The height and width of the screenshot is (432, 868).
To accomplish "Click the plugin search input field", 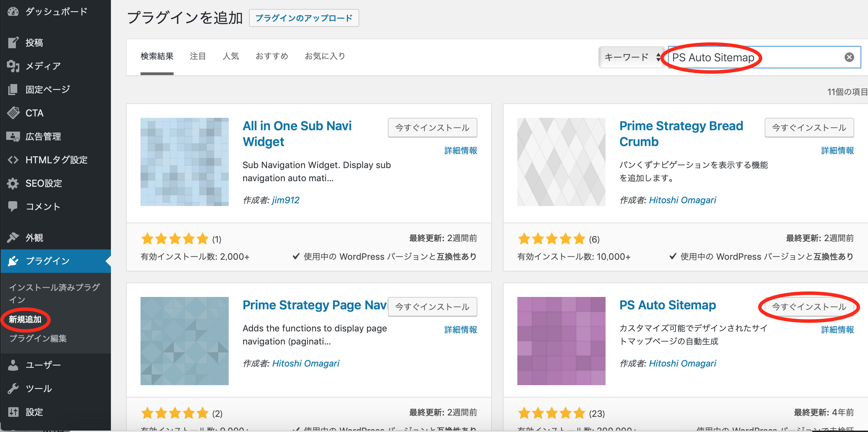I will (764, 57).
